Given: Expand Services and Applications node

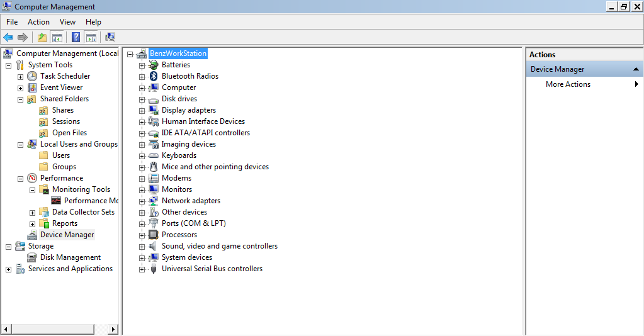Looking at the screenshot, I should 8,269.
